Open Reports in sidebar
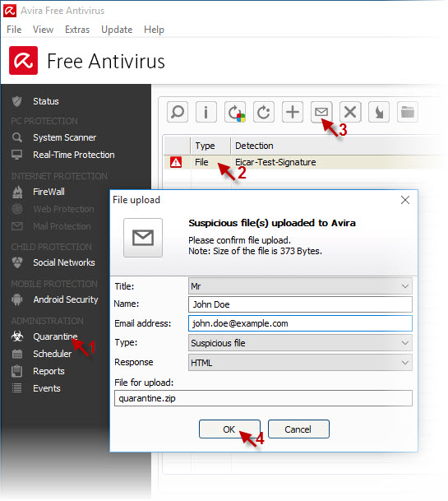The image size is (448, 501). coord(48,371)
